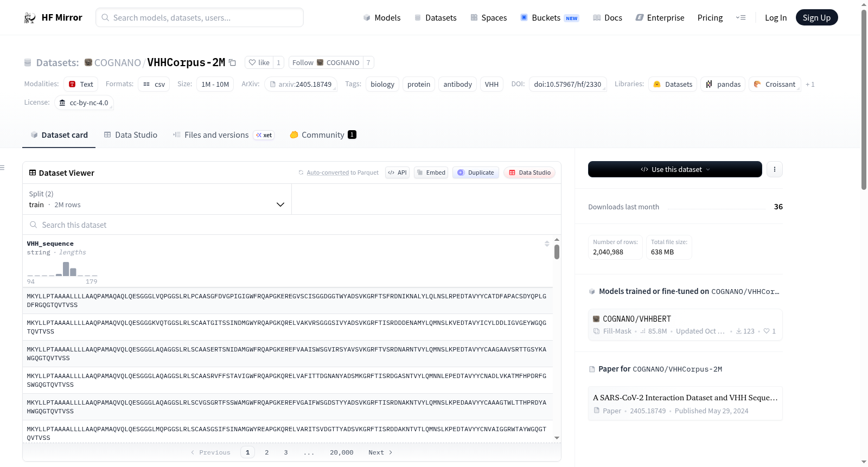This screenshot has width=868, height=467.
Task: Show the +1 additional libraries
Action: (810, 84)
